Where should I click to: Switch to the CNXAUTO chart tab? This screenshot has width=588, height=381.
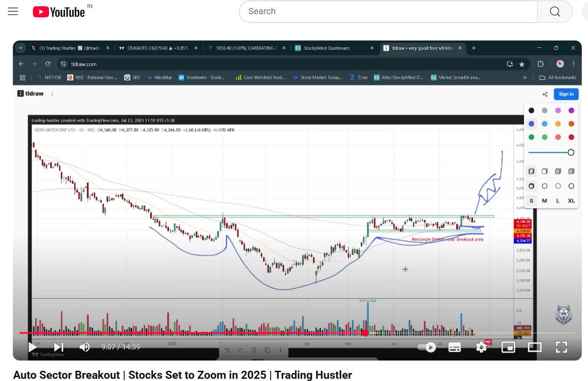[x=158, y=48]
